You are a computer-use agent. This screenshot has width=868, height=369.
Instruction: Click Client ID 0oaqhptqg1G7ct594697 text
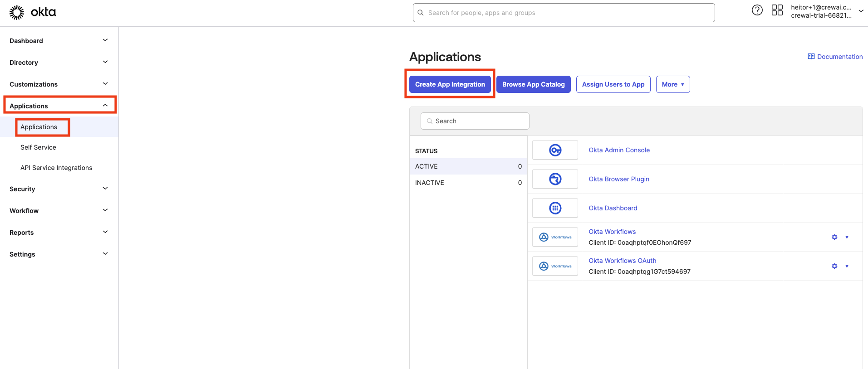639,272
